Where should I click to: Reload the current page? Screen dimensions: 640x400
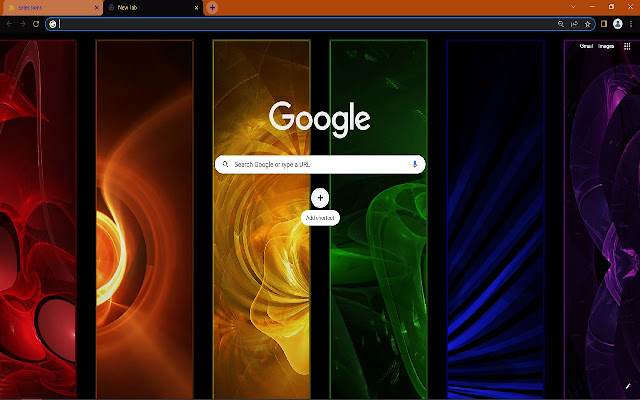point(36,24)
